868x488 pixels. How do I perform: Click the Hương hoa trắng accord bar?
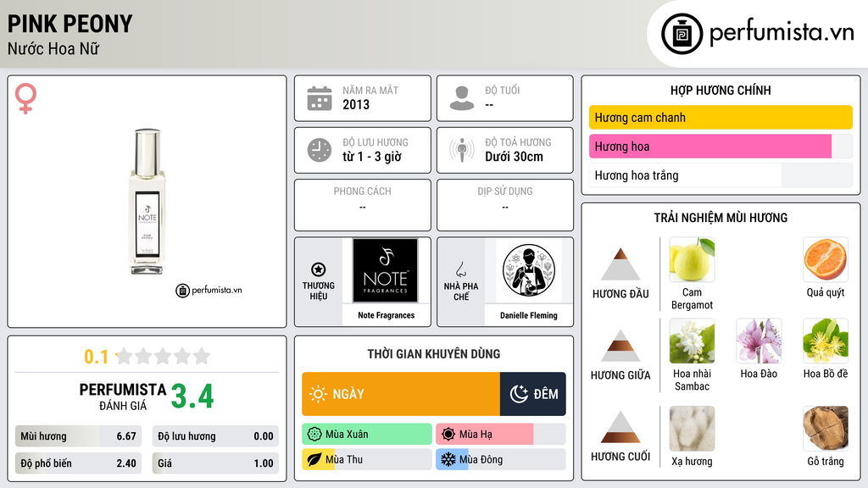coord(721,175)
